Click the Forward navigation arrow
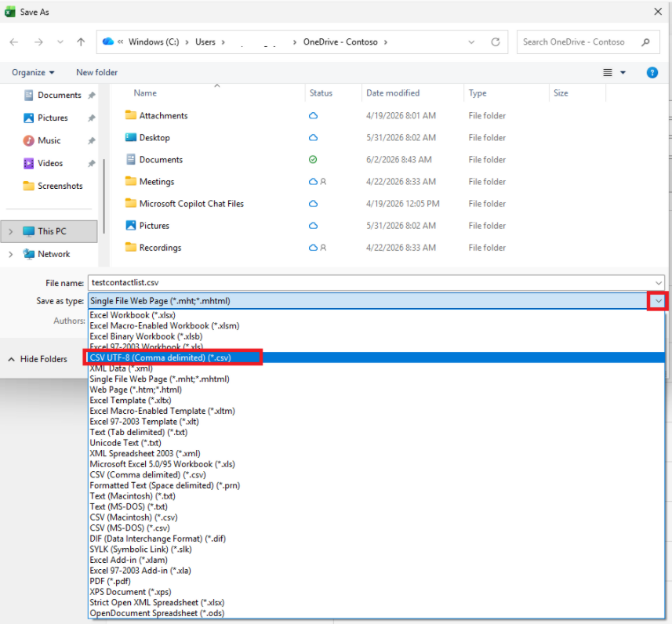The width and height of the screenshot is (672, 624). [x=38, y=42]
